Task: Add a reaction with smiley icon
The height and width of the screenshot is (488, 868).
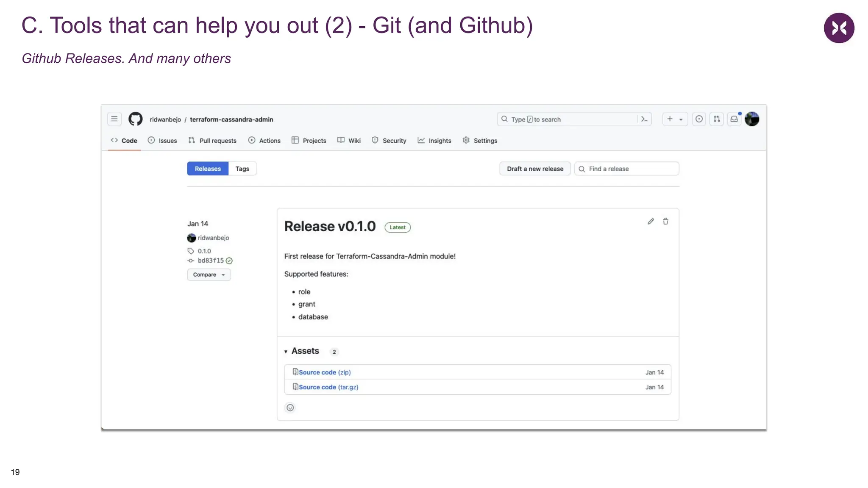Action: click(290, 408)
